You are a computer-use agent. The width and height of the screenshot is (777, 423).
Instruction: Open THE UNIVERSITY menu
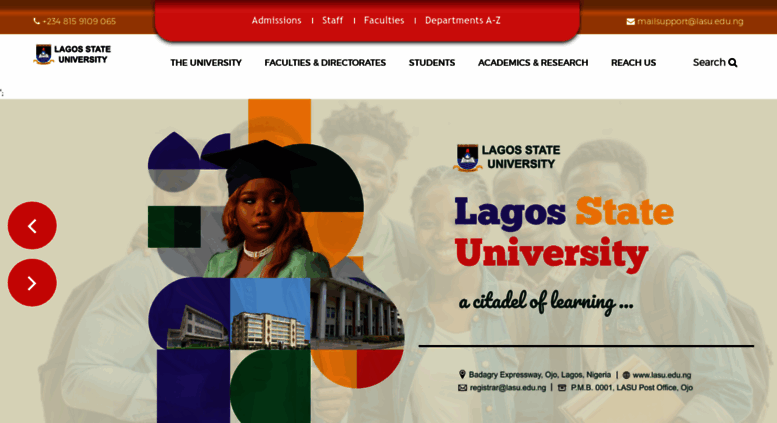206,63
